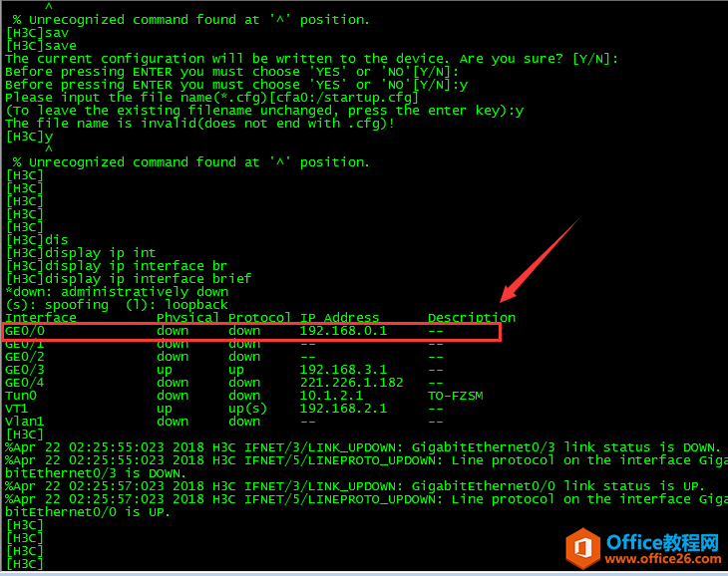Click the TO-FZSM tunnel description

click(456, 396)
